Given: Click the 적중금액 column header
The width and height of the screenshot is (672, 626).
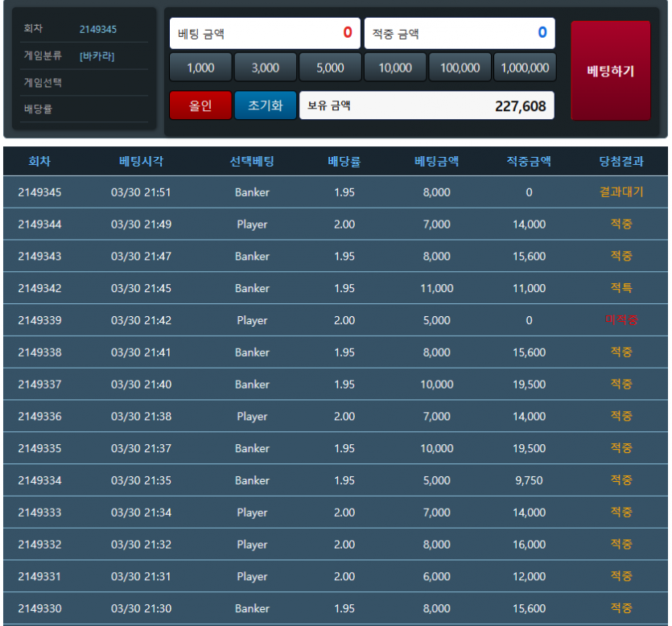Looking at the screenshot, I should tap(529, 161).
